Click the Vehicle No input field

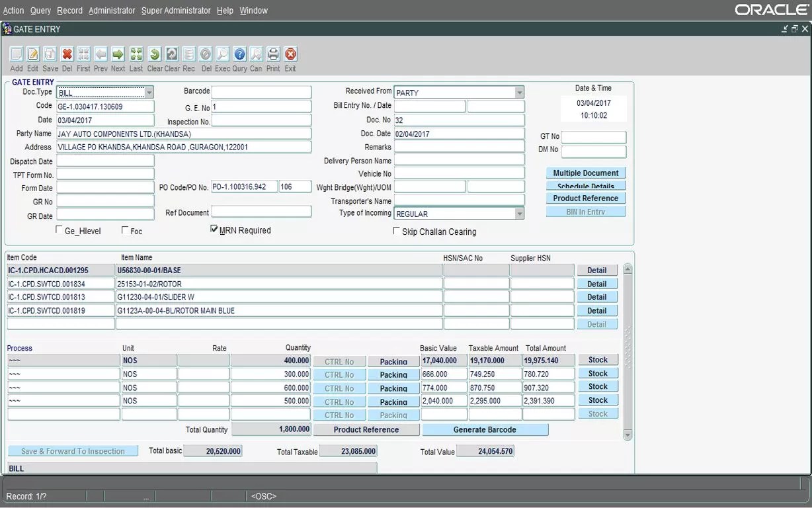click(459, 173)
